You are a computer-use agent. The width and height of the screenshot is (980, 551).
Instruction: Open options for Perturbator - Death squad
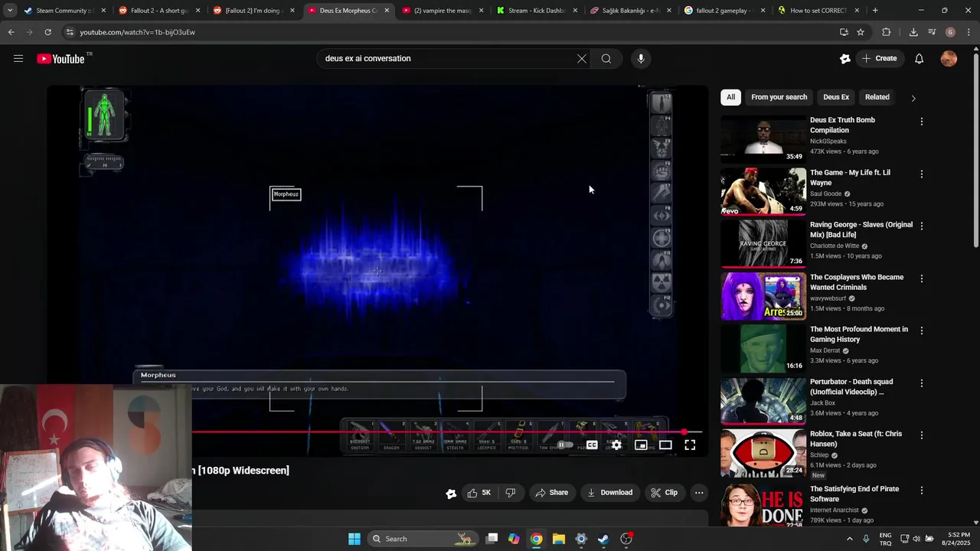[922, 383]
